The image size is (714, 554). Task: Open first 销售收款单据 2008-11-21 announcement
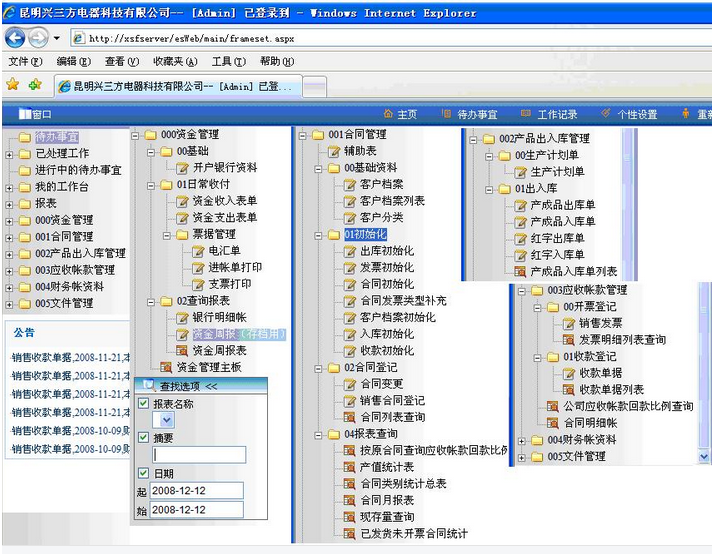[70, 358]
